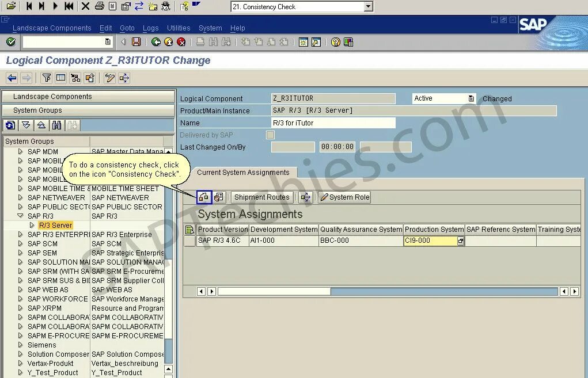588x378 pixels.
Task: Click the Expand all nodes icon
Action: point(26,125)
